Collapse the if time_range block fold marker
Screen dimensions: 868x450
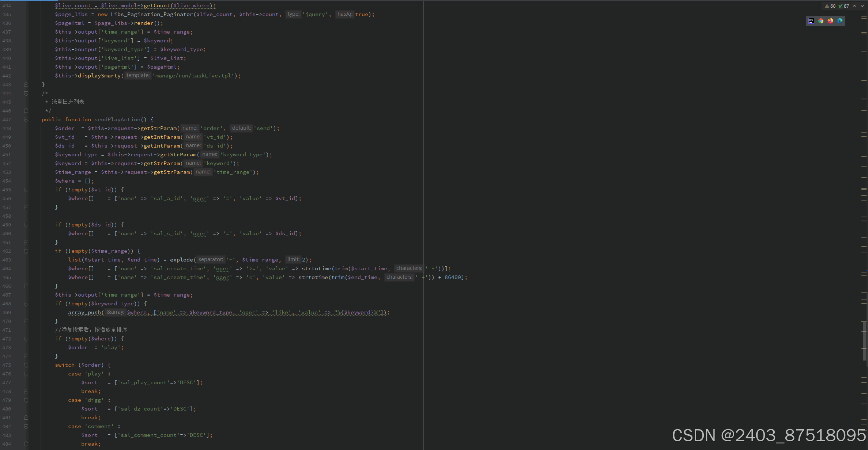click(x=26, y=251)
